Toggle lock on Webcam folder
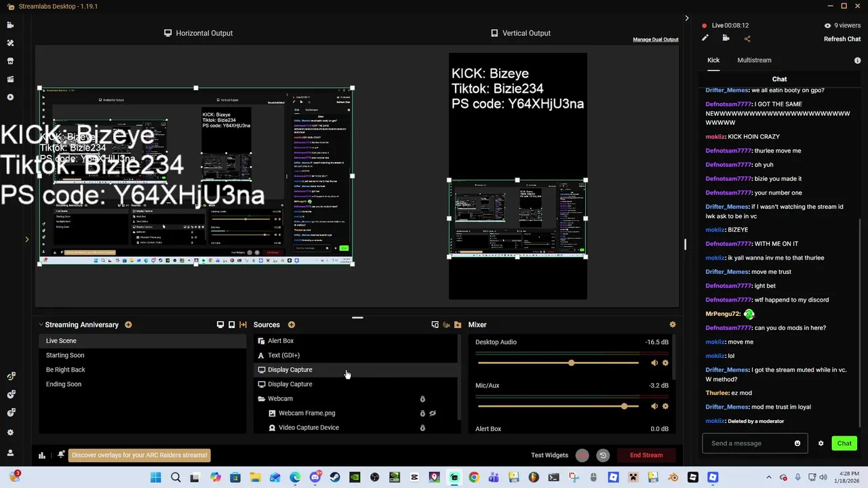Image resolution: width=868 pixels, height=488 pixels. point(422,399)
